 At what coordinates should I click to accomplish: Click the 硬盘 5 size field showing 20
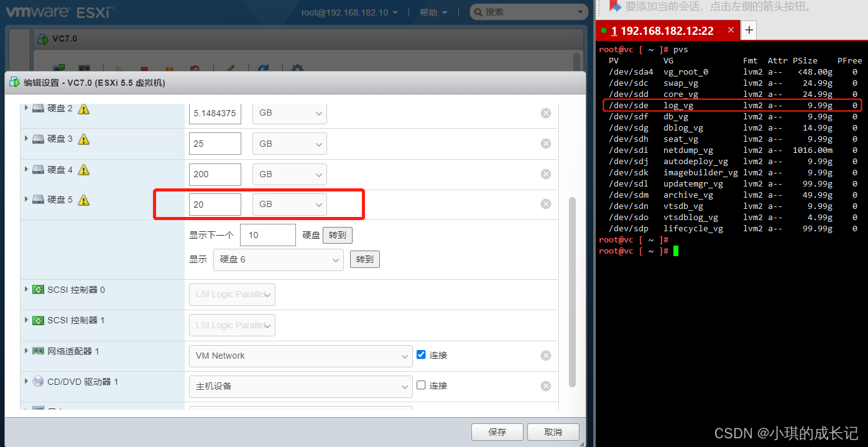[x=215, y=204]
